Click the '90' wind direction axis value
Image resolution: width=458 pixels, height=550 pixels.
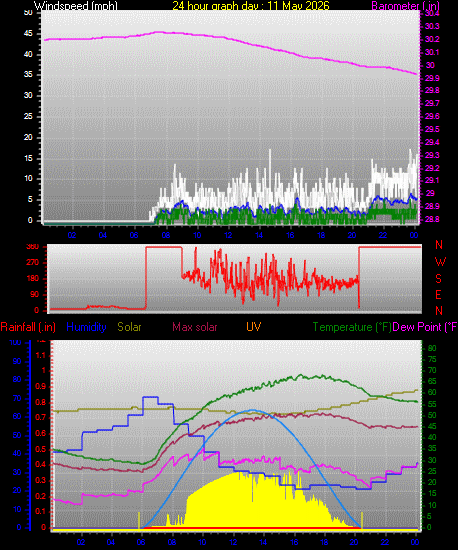pyautogui.click(x=34, y=295)
